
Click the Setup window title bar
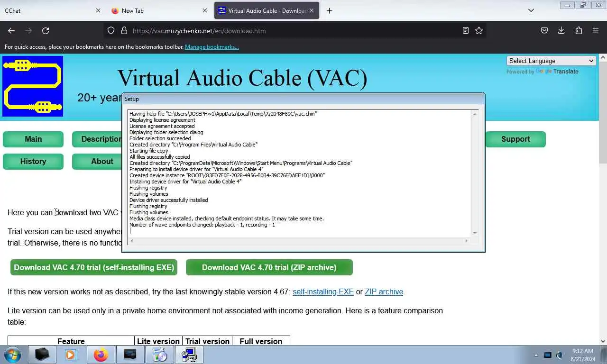click(303, 99)
